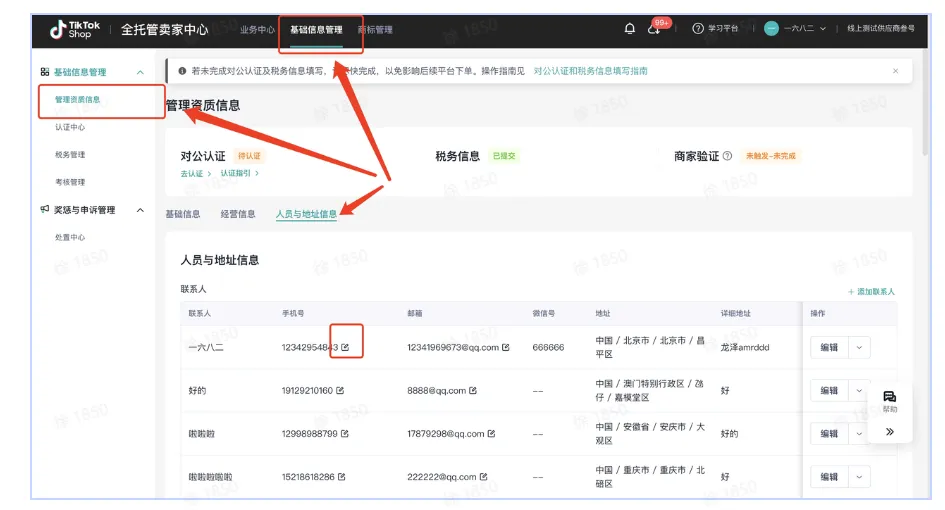Click the 待认证 status tag
The image size is (945, 510).
249,156
